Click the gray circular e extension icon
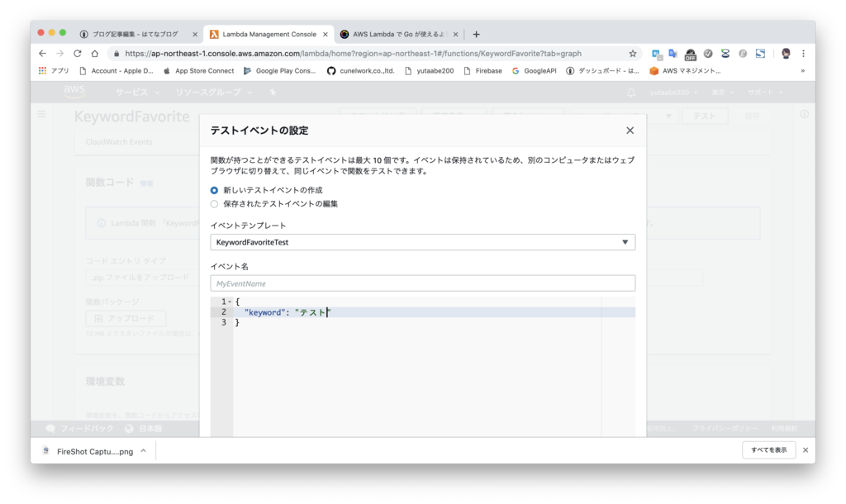Viewport: 846px width, 504px height. [x=743, y=54]
